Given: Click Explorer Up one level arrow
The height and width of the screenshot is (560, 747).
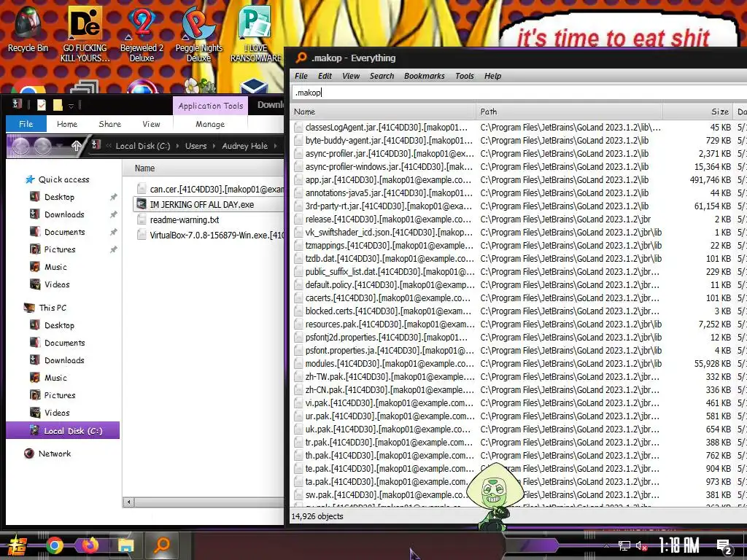Looking at the screenshot, I should pos(76,146).
